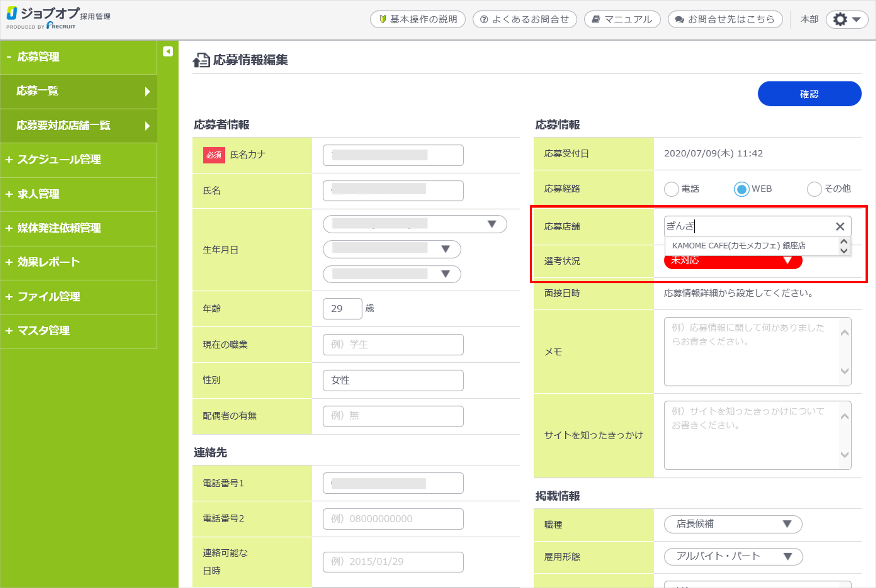Open よくあるお問合せ help page

(x=525, y=19)
